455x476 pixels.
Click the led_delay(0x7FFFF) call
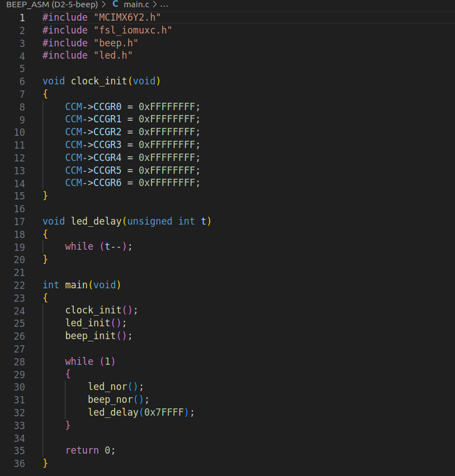point(141,412)
